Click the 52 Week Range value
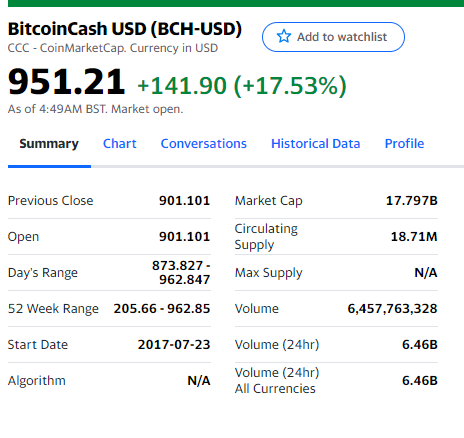Viewport: 464px width, 438px height. pos(162,309)
